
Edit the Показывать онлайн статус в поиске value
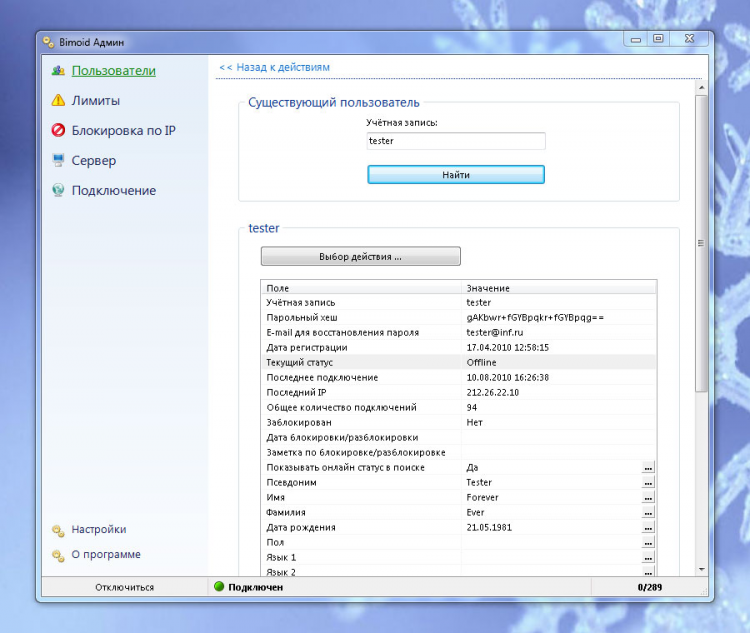(648, 468)
